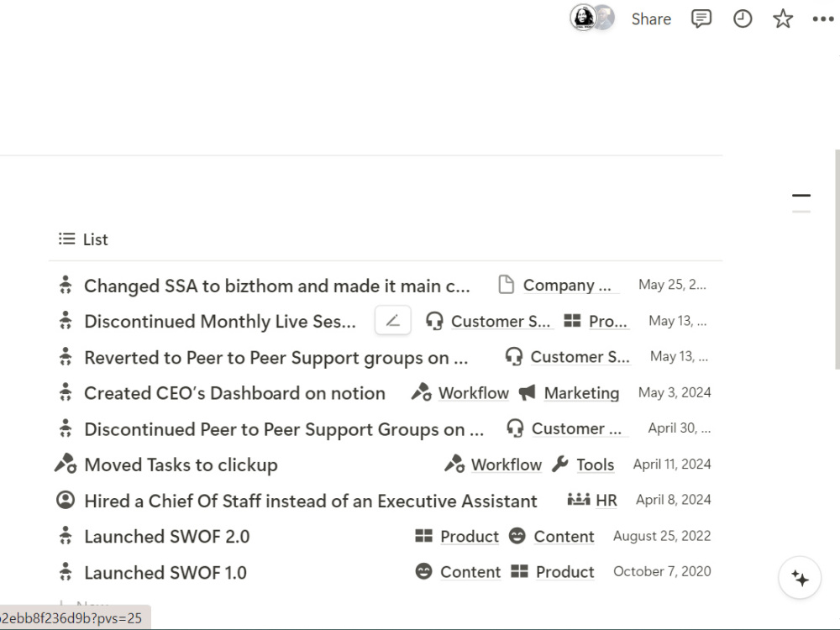The image size is (840, 630).
Task: Click smiley icon in Launched SWOF 2.0 row
Action: click(x=517, y=535)
